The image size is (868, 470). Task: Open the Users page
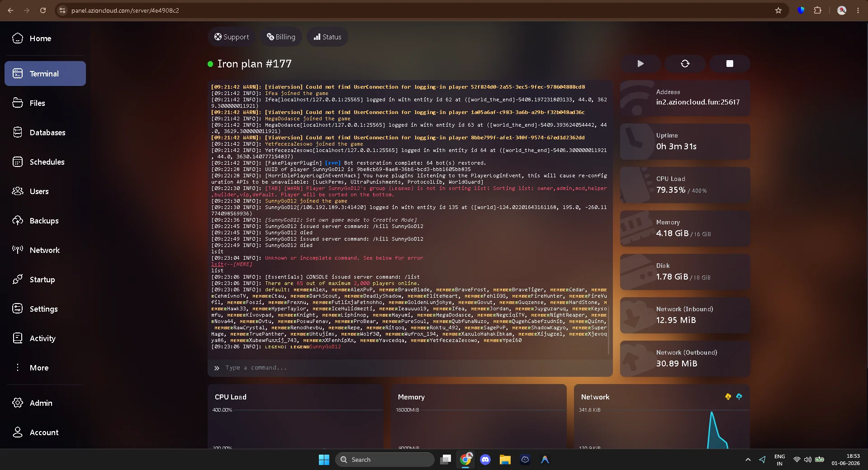tap(45, 191)
